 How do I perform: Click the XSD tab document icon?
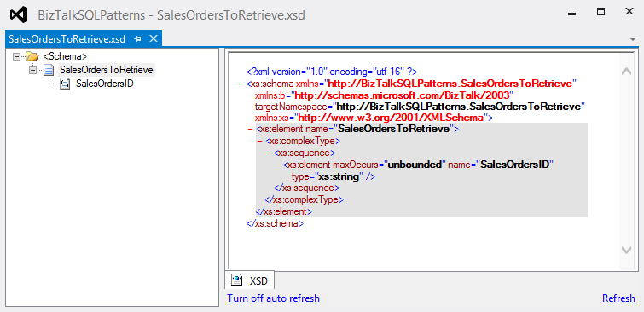[x=236, y=280]
